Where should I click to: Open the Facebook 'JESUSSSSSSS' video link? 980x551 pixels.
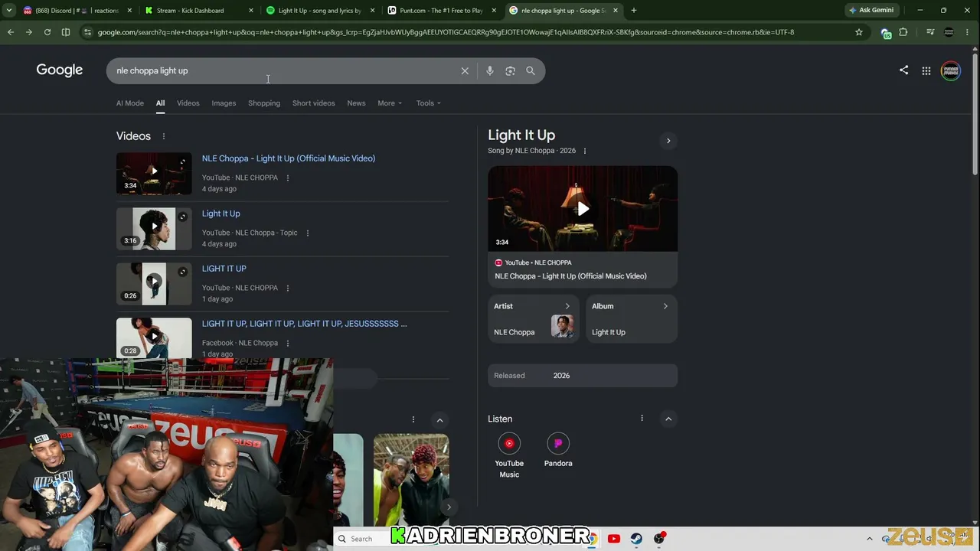[305, 324]
